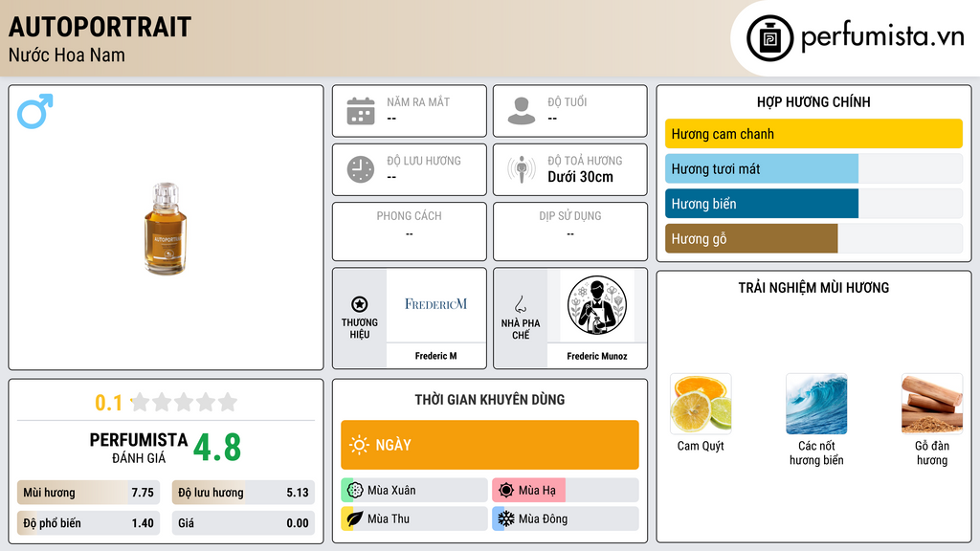Click the Mùi hương 7.75 score bar

[88, 493]
